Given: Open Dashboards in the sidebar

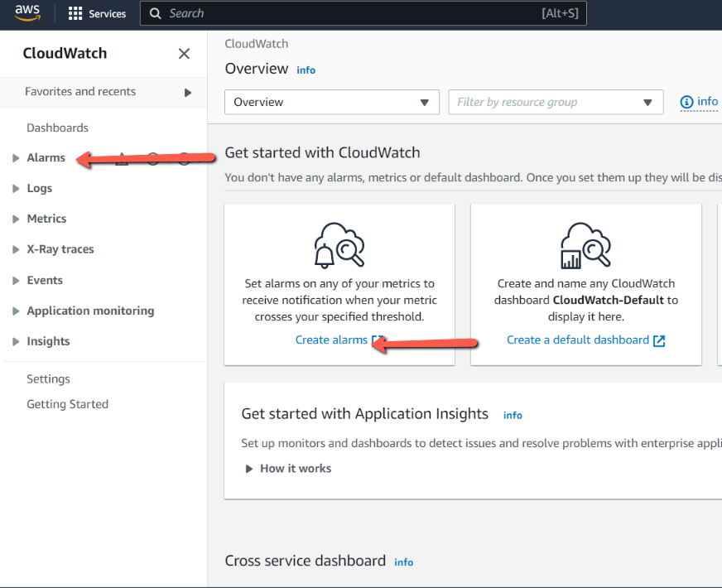Looking at the screenshot, I should 58,128.
